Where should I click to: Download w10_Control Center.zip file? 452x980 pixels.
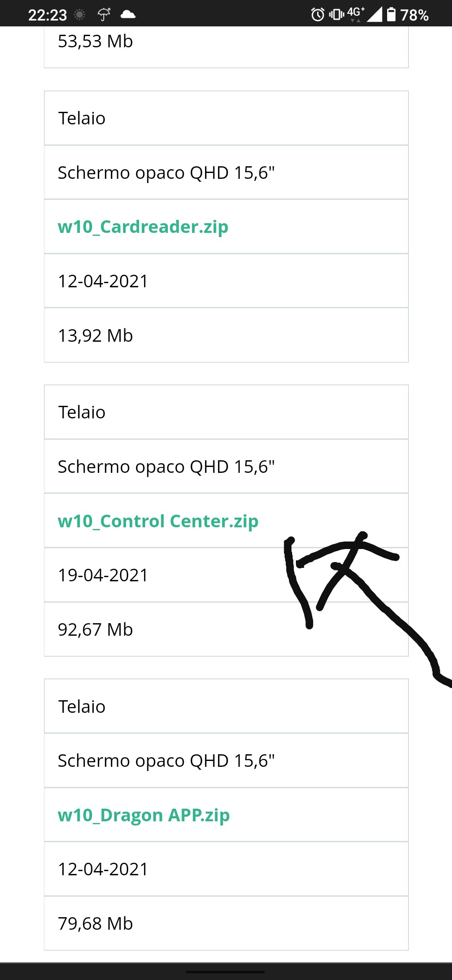click(x=158, y=521)
